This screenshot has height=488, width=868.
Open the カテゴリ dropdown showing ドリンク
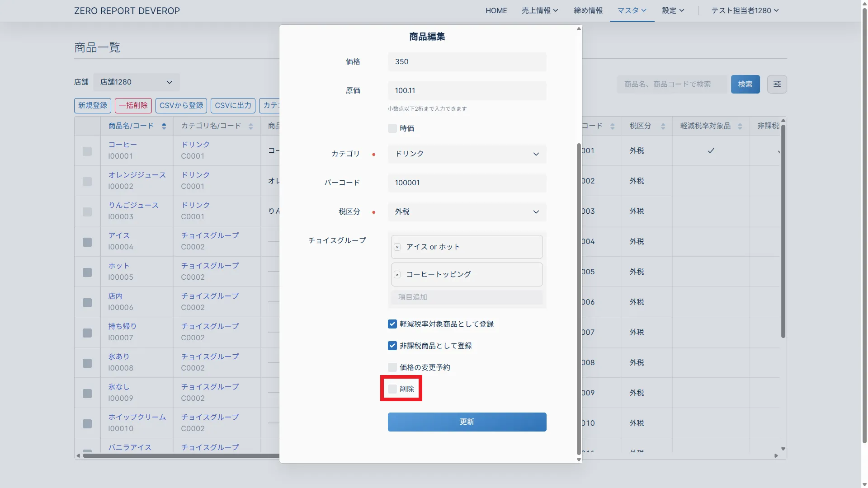(x=467, y=154)
